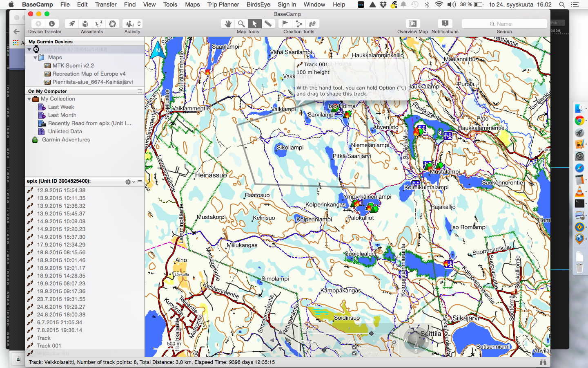
Task: Select the Zoom magnifier map tool
Action: (x=241, y=24)
